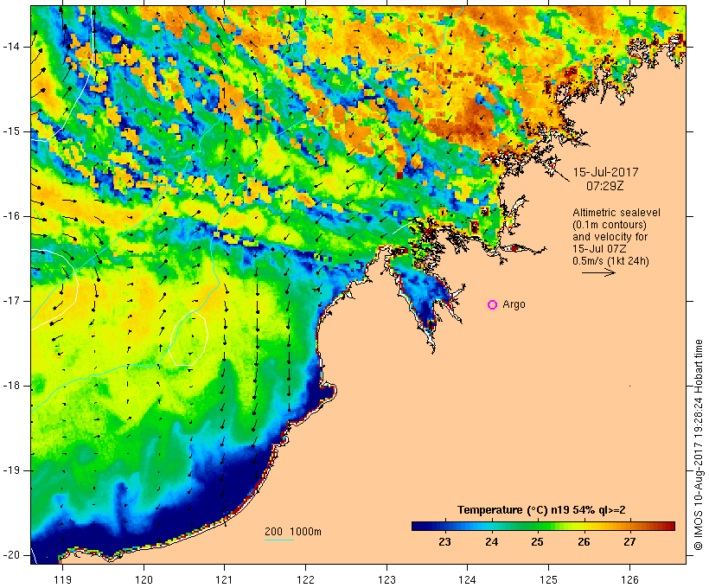Click the white closed sealevel contour near 120.5
Screen dimensions: 709x588
click(x=188, y=339)
